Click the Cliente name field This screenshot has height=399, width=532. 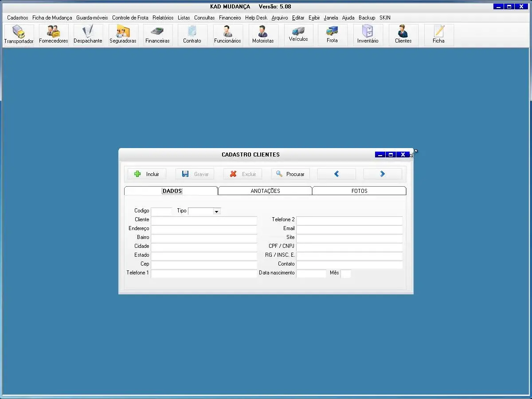coord(204,220)
